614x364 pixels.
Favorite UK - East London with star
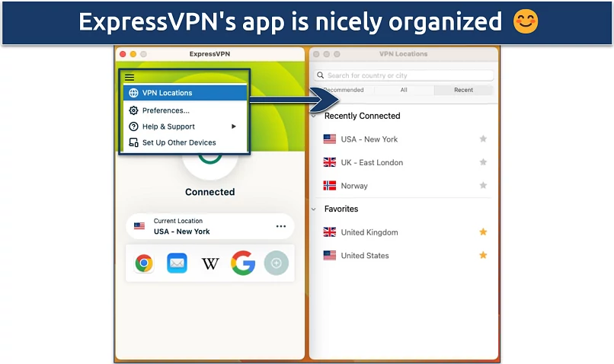click(x=483, y=162)
